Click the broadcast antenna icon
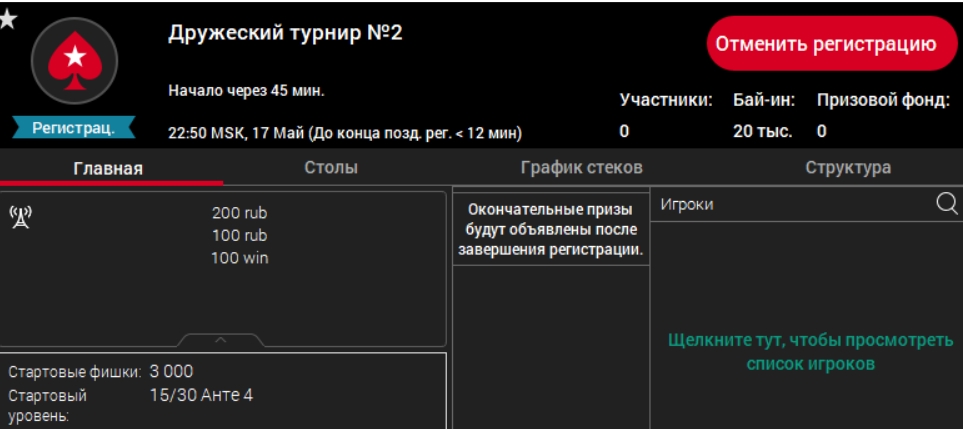The image size is (963, 429). (20, 216)
